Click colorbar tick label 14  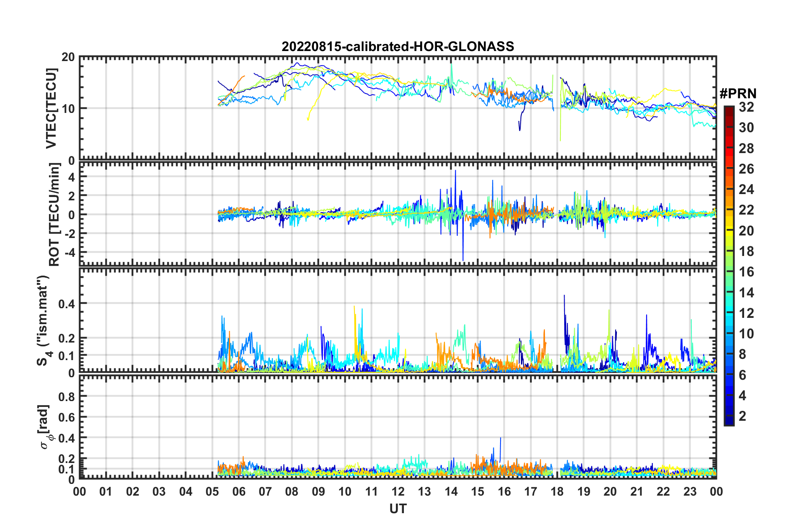[746, 293]
